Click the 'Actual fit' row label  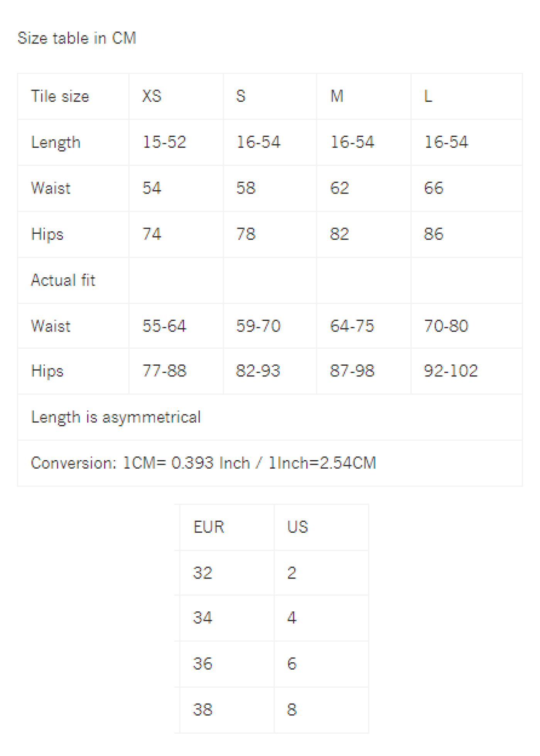click(x=63, y=280)
